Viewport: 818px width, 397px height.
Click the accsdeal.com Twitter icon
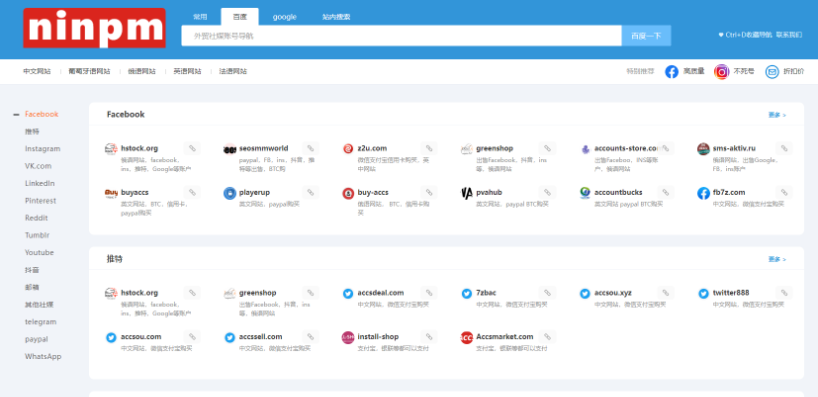point(348,294)
